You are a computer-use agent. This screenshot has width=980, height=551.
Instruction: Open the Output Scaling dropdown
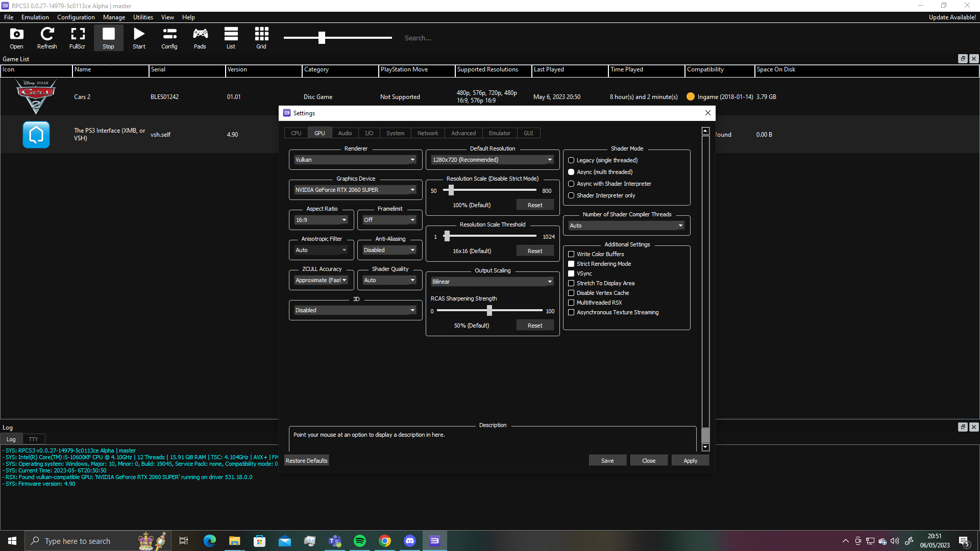(x=492, y=281)
